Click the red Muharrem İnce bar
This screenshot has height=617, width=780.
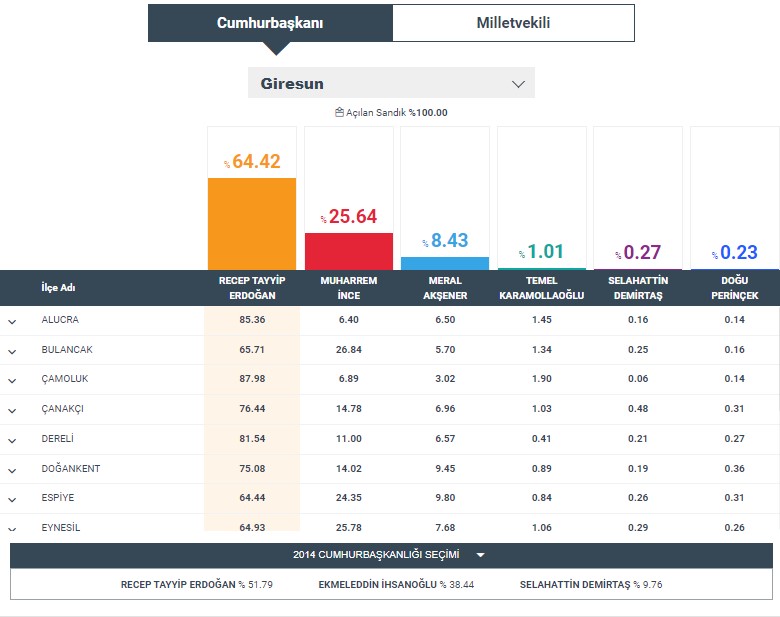coord(348,250)
